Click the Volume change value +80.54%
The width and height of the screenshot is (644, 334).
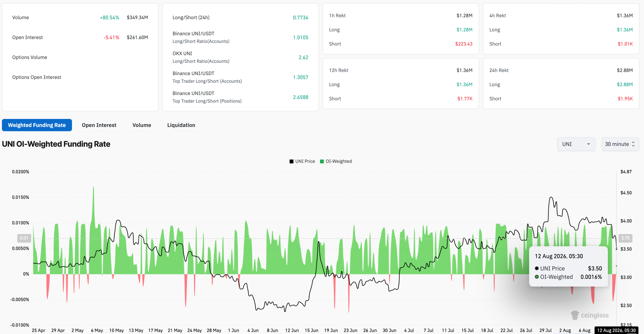coord(110,17)
